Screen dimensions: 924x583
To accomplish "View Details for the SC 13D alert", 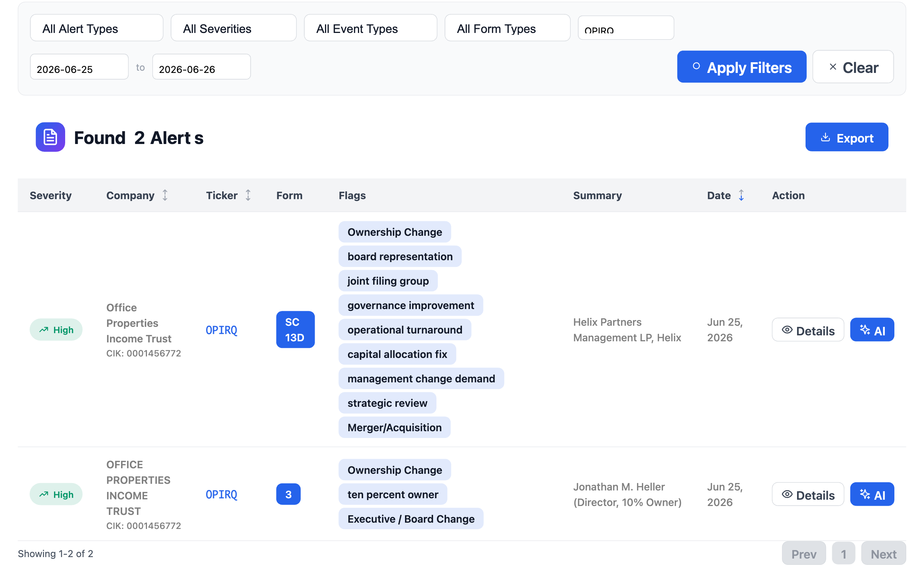I will click(808, 330).
